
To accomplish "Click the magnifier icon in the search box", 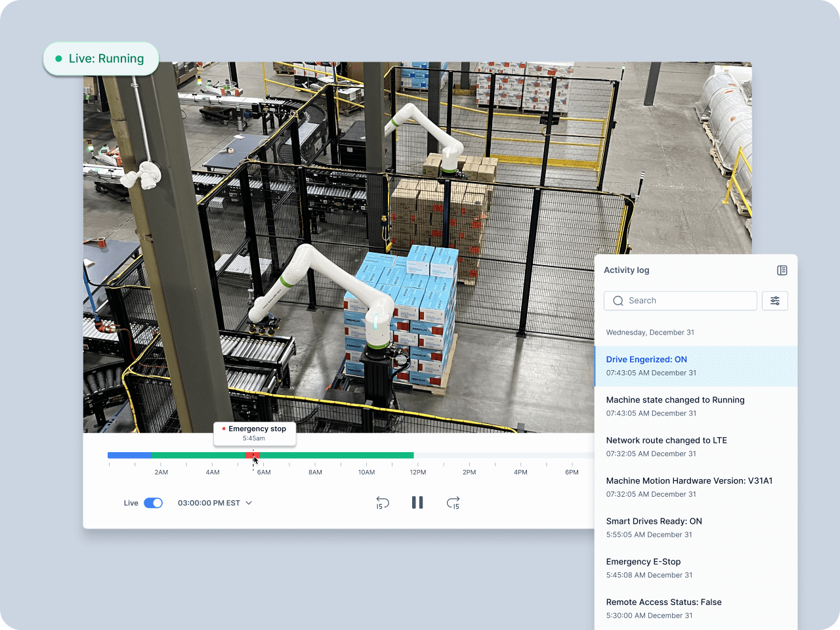I will (618, 301).
